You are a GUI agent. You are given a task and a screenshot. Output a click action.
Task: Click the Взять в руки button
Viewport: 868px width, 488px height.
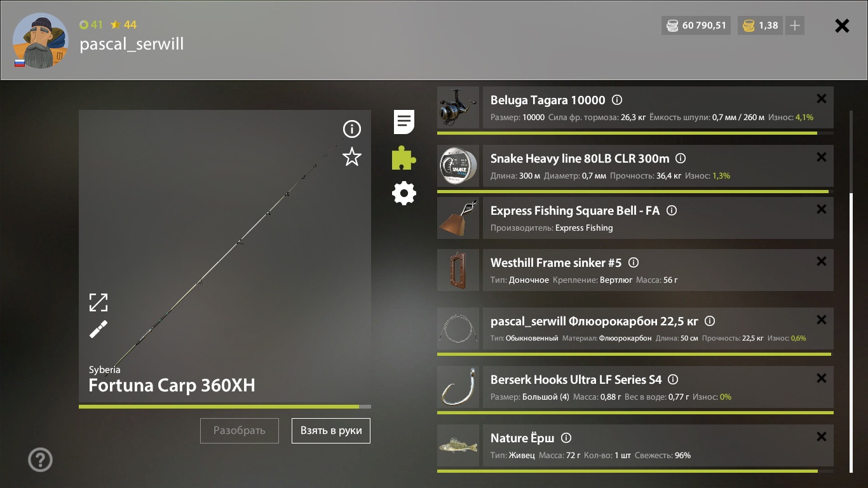[331, 431]
